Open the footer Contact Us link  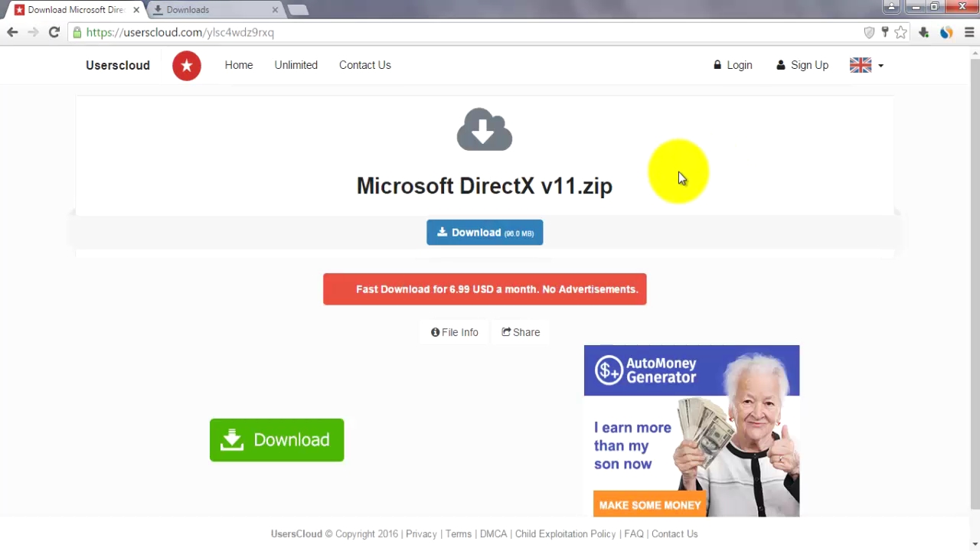[675, 534]
